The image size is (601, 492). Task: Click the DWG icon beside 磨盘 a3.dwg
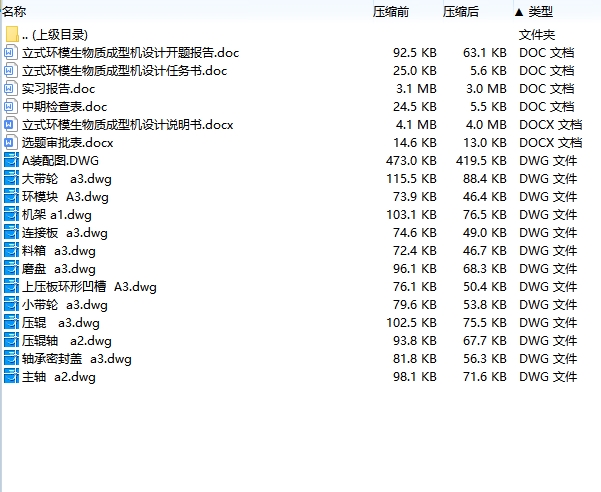(11, 269)
